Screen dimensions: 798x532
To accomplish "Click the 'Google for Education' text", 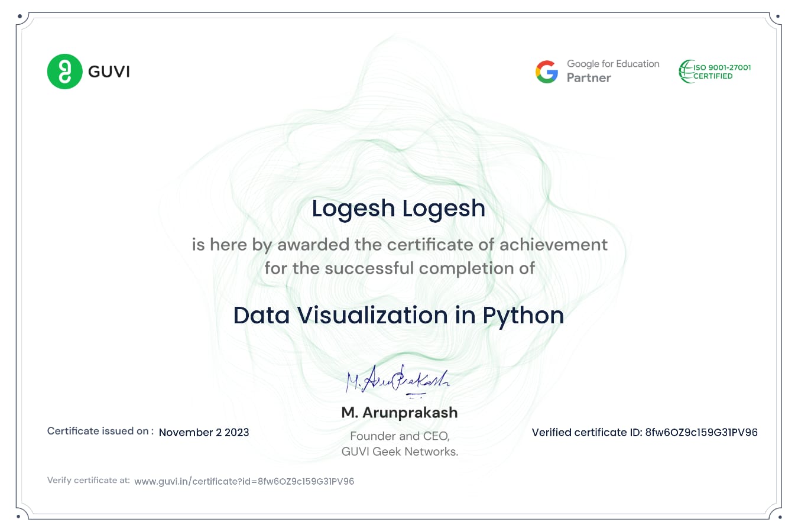I will pos(613,64).
